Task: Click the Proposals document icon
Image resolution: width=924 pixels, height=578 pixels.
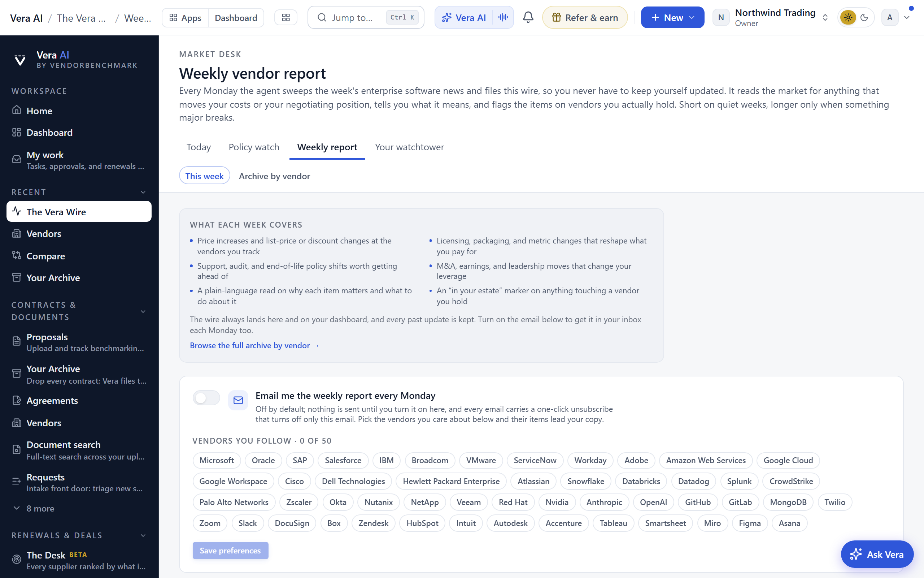Action: [16, 341]
